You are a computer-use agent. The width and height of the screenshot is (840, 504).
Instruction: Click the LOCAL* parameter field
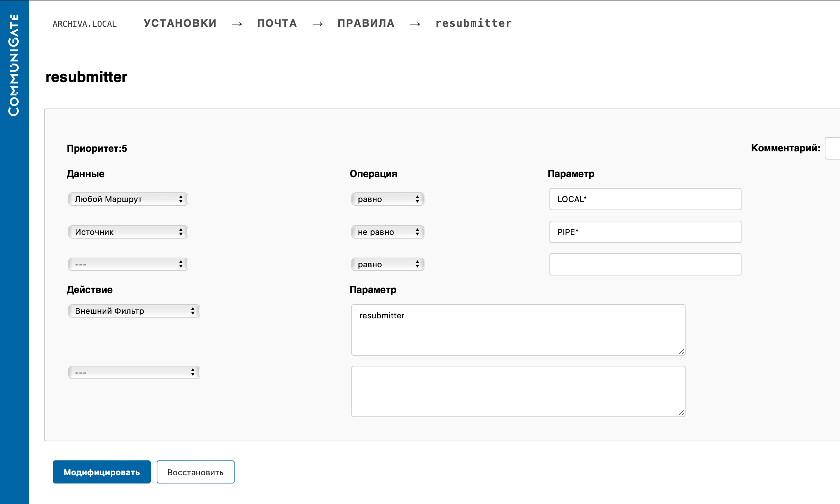[x=645, y=199]
